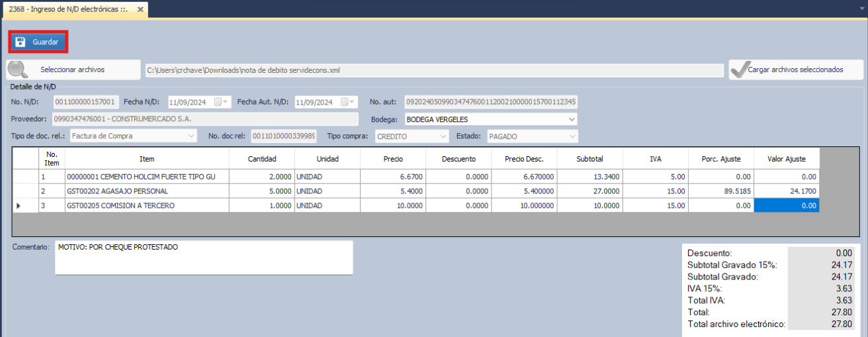Open the tab list arrow at top right

point(859,9)
